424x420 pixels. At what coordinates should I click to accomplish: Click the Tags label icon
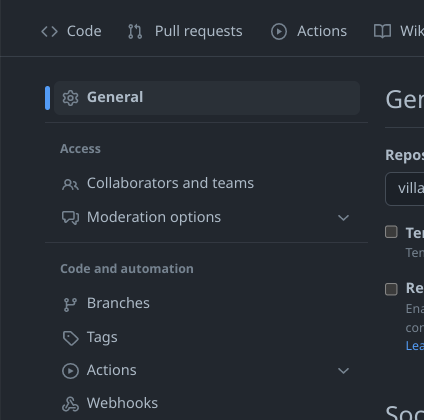click(70, 338)
